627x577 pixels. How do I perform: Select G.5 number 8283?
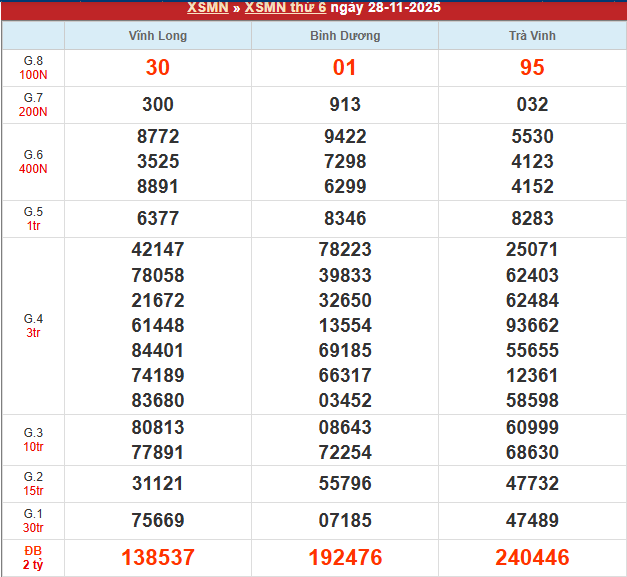coord(532,218)
